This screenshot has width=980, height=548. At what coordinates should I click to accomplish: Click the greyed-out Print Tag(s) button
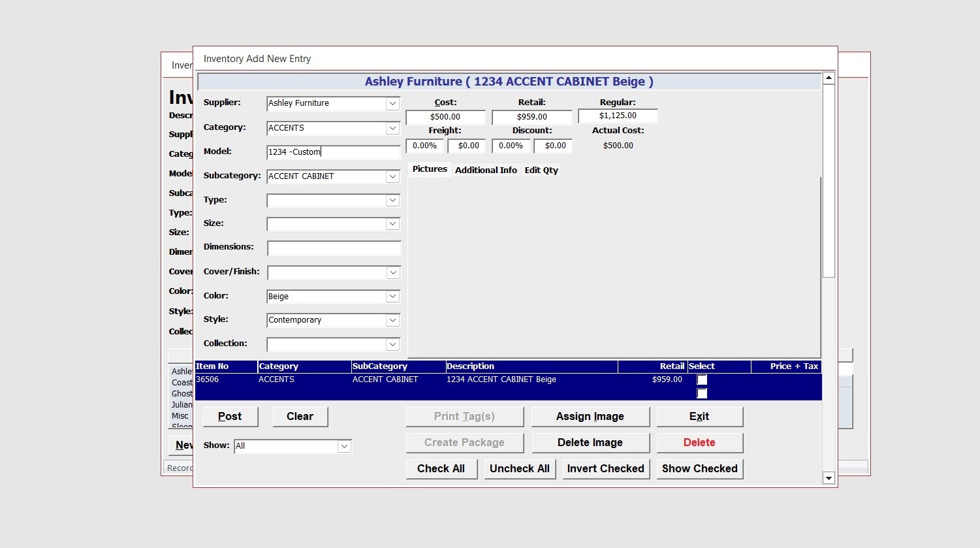coord(464,417)
